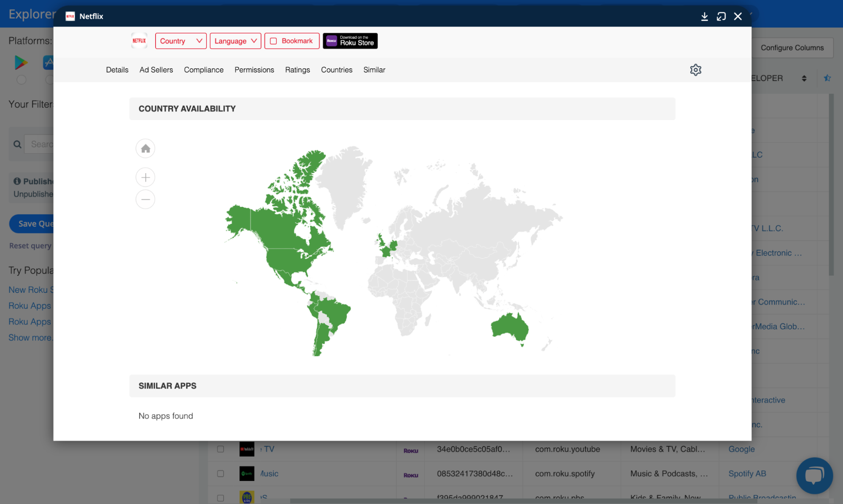Zoom in on the country map
The width and height of the screenshot is (843, 504).
pyautogui.click(x=145, y=177)
